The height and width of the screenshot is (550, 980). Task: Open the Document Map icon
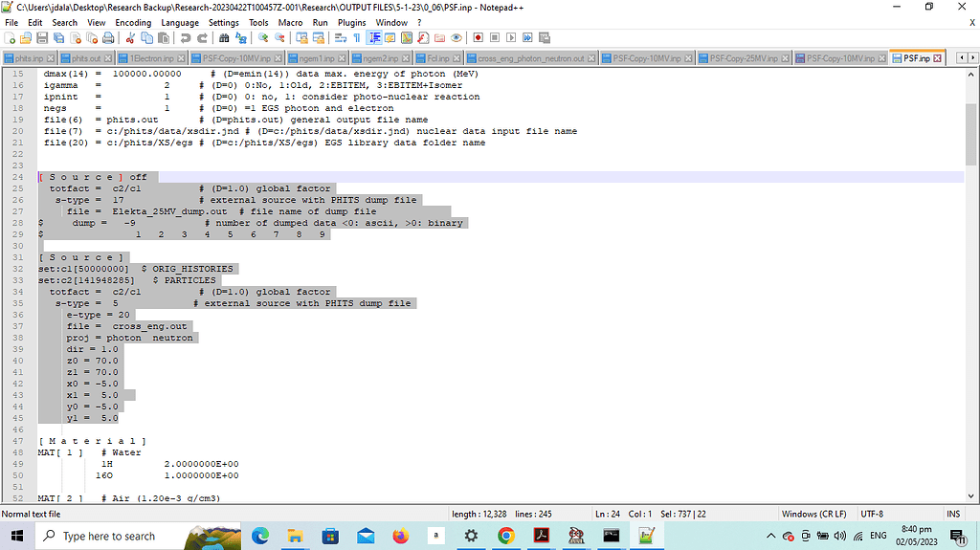tap(407, 38)
